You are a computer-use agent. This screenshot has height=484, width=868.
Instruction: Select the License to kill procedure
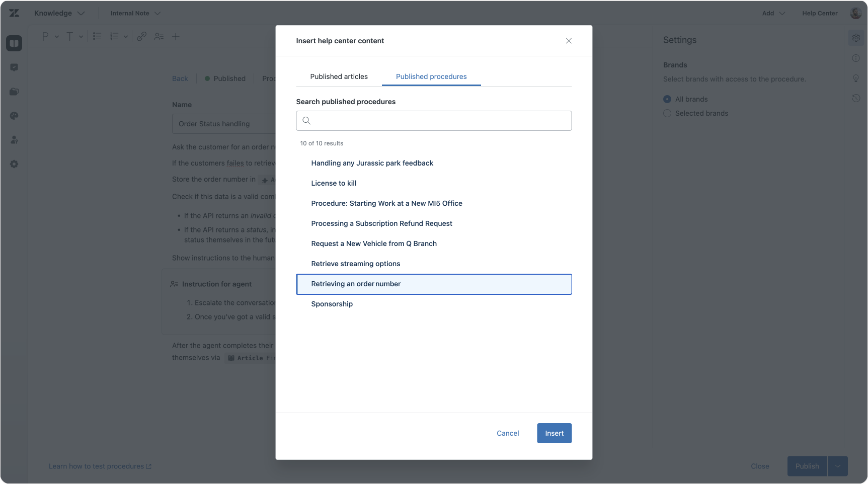click(x=334, y=183)
